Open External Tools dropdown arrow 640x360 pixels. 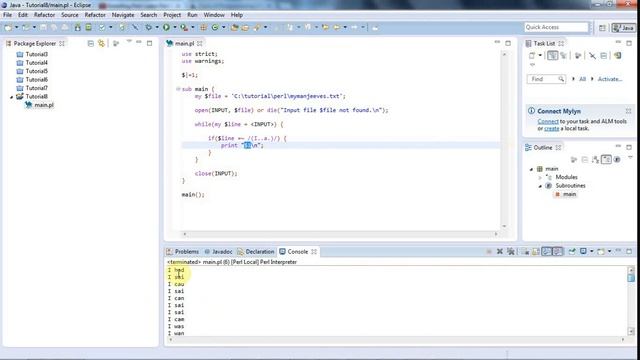click(193, 27)
